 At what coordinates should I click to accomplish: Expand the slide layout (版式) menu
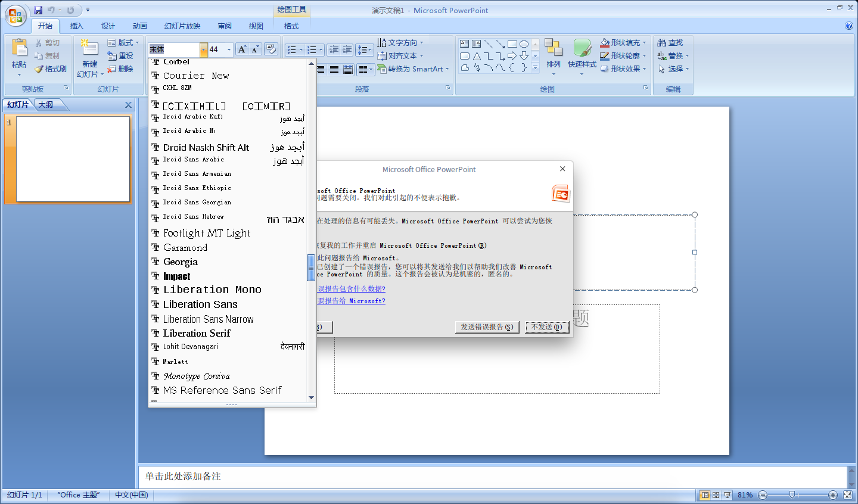pos(123,43)
